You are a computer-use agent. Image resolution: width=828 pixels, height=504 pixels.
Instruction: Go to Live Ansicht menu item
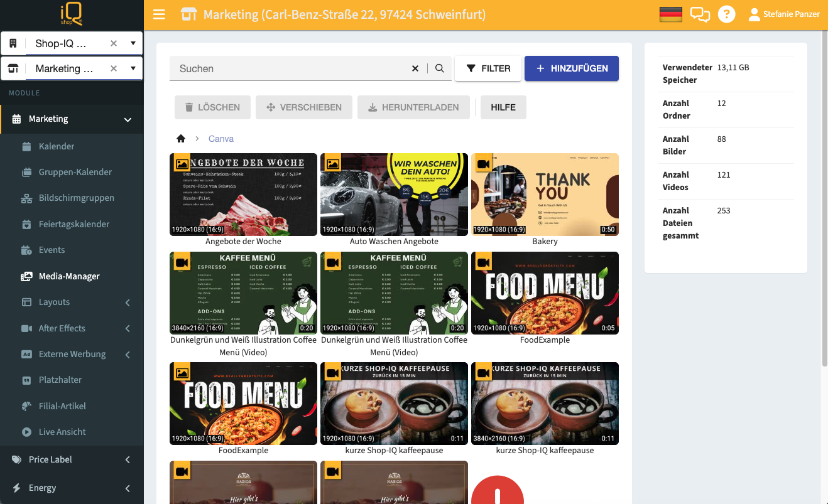[x=62, y=432]
